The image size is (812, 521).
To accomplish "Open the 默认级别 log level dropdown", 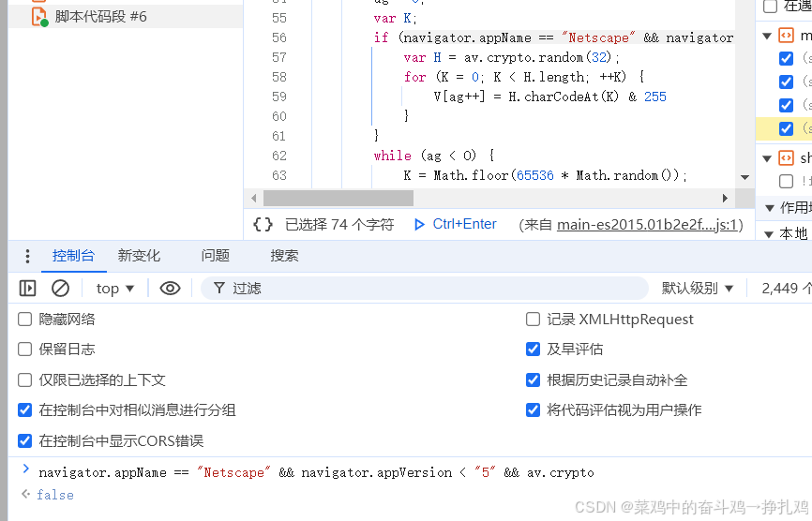I will [x=698, y=289].
